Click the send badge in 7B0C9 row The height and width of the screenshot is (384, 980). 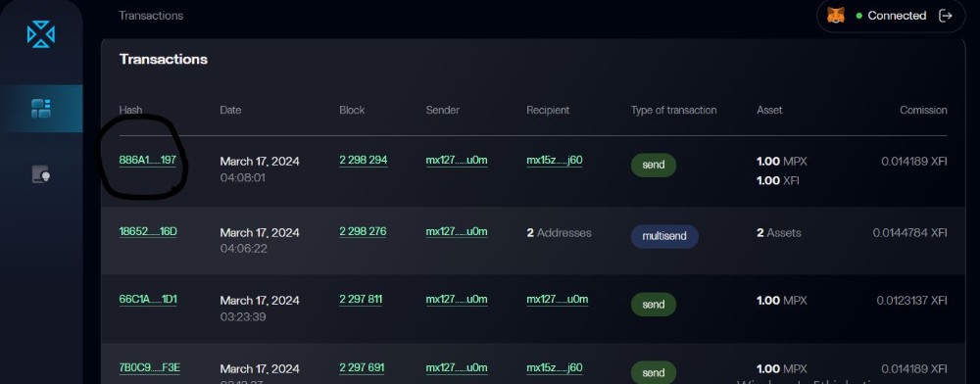[x=653, y=372]
